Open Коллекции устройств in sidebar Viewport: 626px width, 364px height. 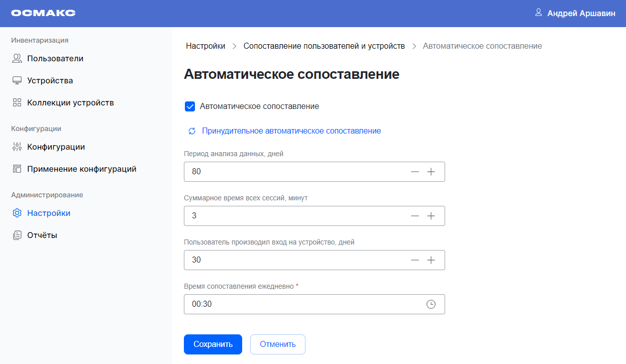(70, 103)
